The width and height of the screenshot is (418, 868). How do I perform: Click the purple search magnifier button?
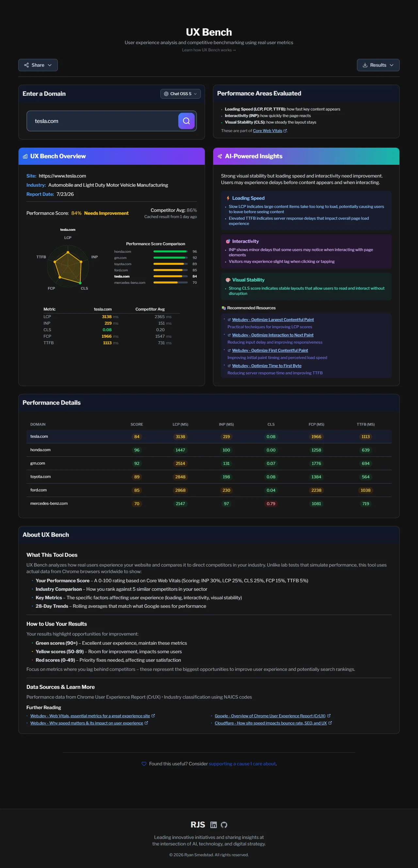point(186,121)
